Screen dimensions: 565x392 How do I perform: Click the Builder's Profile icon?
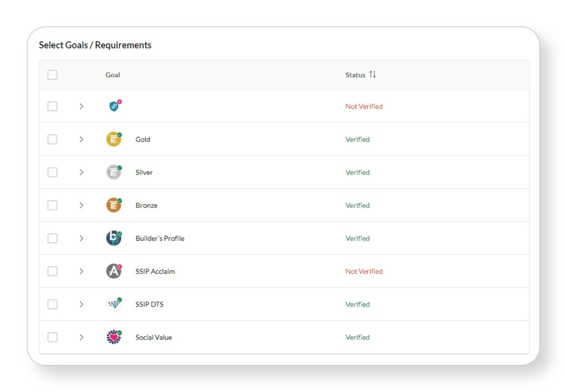click(x=114, y=238)
